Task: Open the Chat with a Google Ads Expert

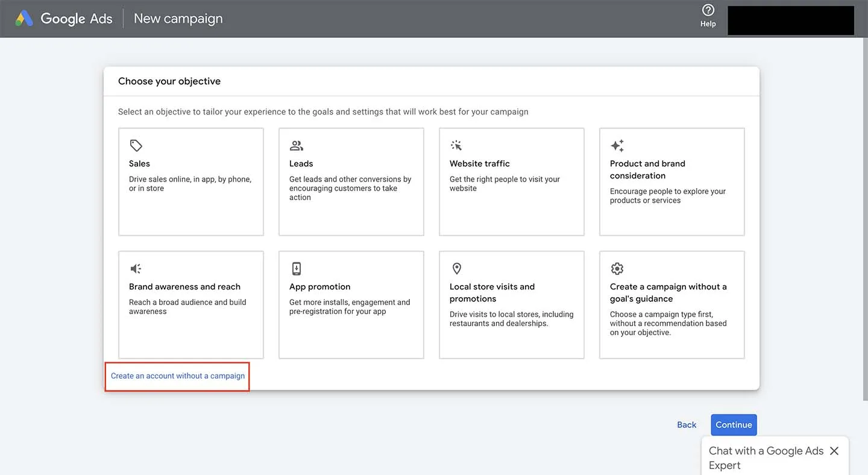Action: (x=766, y=458)
